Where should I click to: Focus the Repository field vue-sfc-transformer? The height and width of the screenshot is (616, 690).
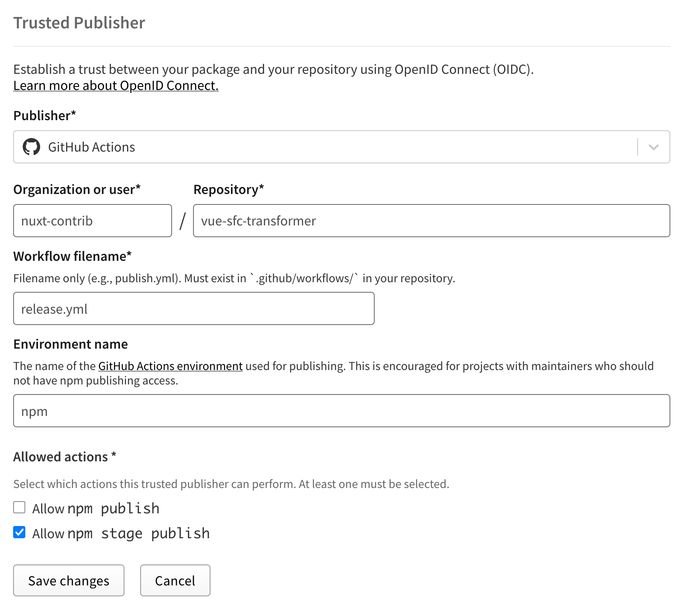(x=431, y=221)
